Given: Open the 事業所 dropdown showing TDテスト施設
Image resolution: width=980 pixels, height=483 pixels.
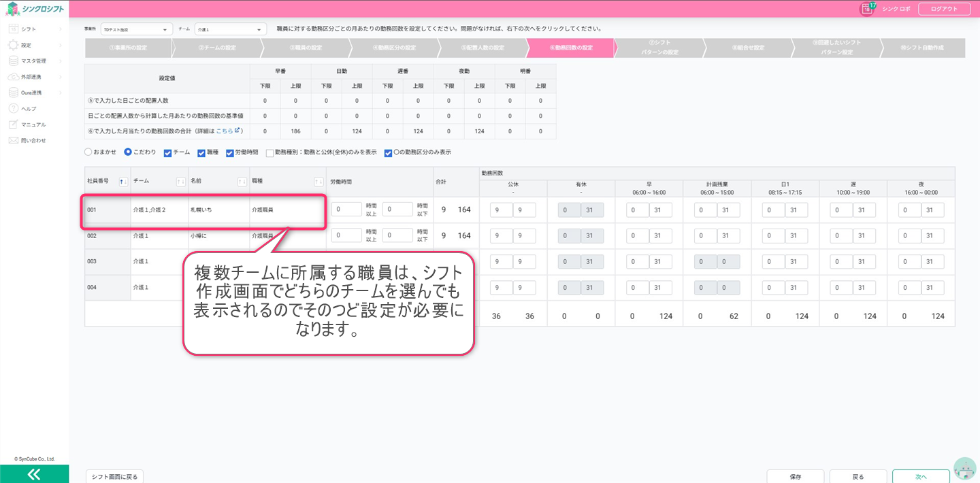Looking at the screenshot, I should pos(137,30).
